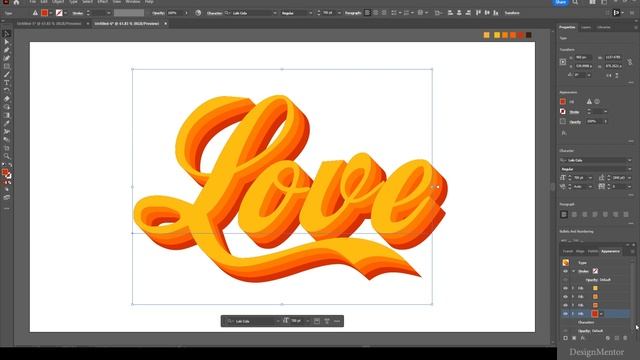Select the Direct Selection tool

tap(7, 42)
